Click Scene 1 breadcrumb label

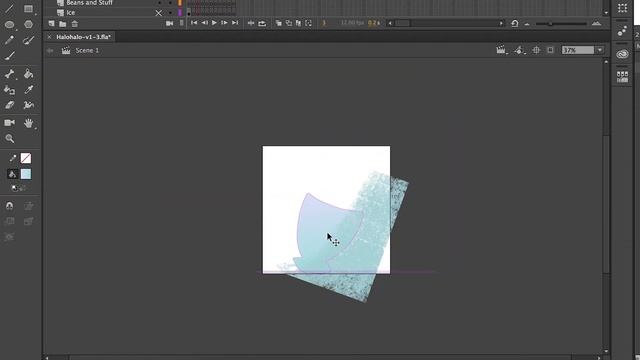click(87, 50)
